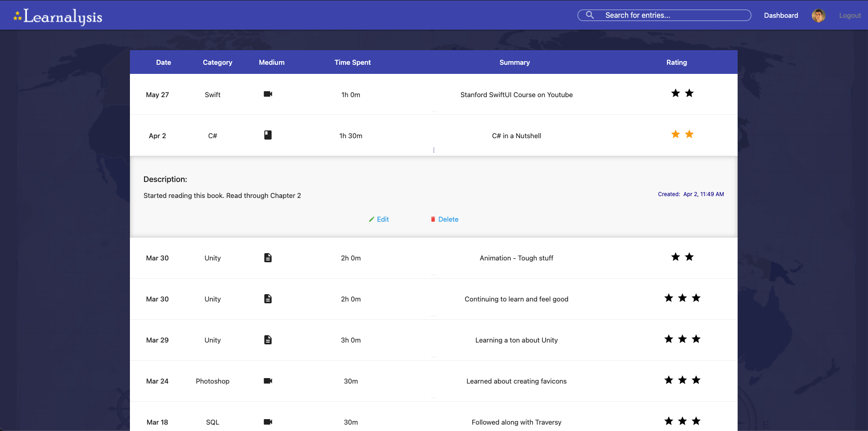
Task: Click 'Learned about creating favicons' text
Action: point(517,381)
